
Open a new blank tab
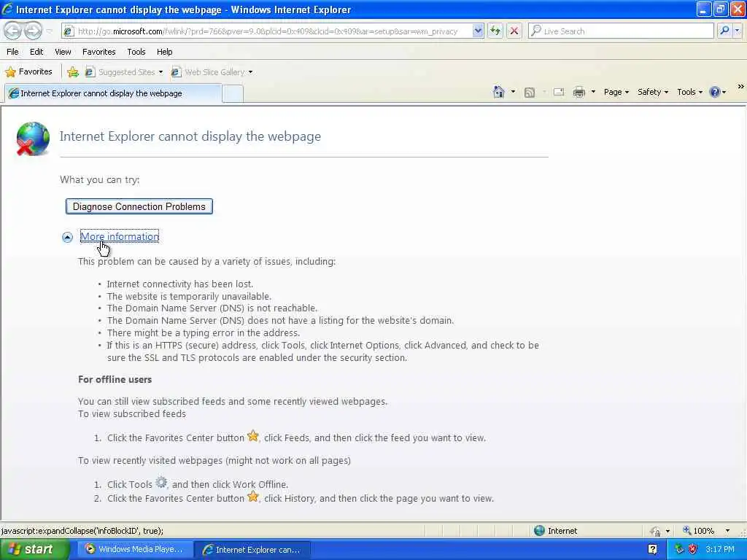pyautogui.click(x=233, y=94)
